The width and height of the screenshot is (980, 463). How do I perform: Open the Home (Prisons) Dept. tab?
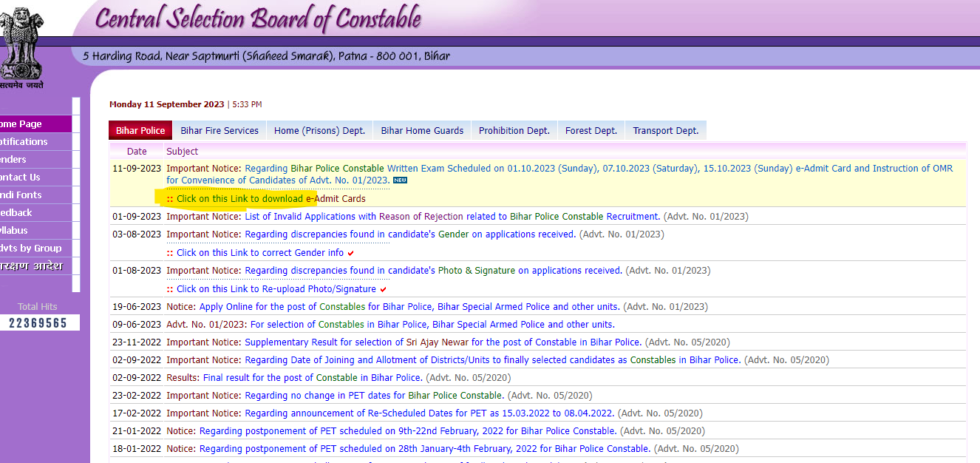pyautogui.click(x=319, y=130)
